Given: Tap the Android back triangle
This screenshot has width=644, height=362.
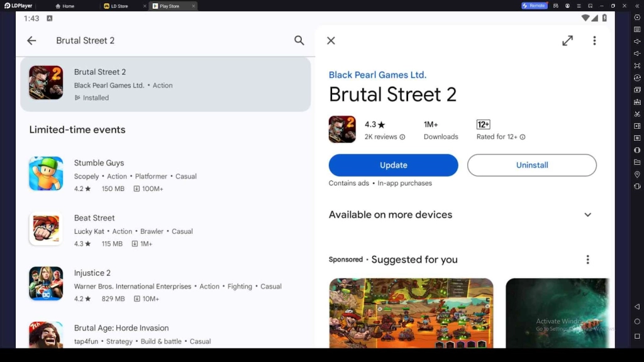Looking at the screenshot, I should [637, 307].
